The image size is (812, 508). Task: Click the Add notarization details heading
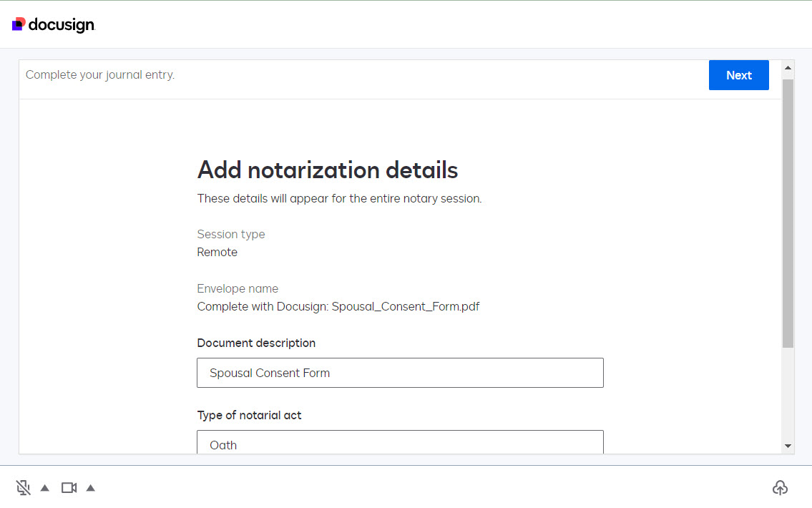(328, 170)
